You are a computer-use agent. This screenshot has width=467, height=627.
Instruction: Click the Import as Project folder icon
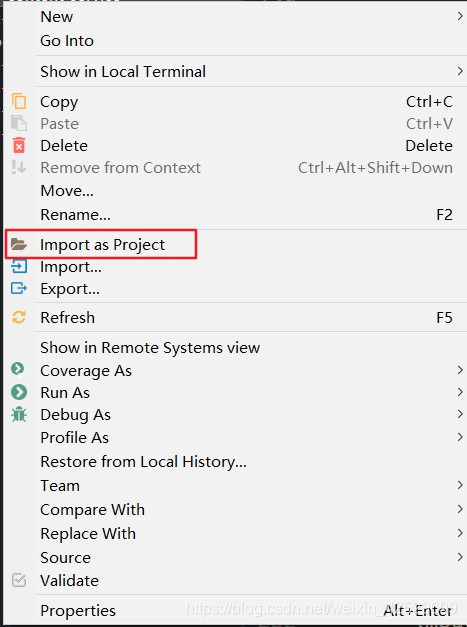click(19, 244)
